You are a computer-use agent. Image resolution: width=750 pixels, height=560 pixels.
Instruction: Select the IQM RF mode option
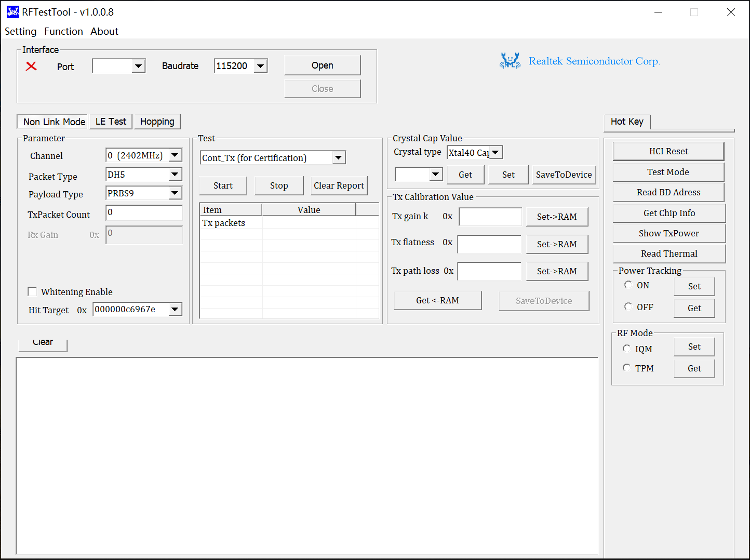tap(626, 349)
